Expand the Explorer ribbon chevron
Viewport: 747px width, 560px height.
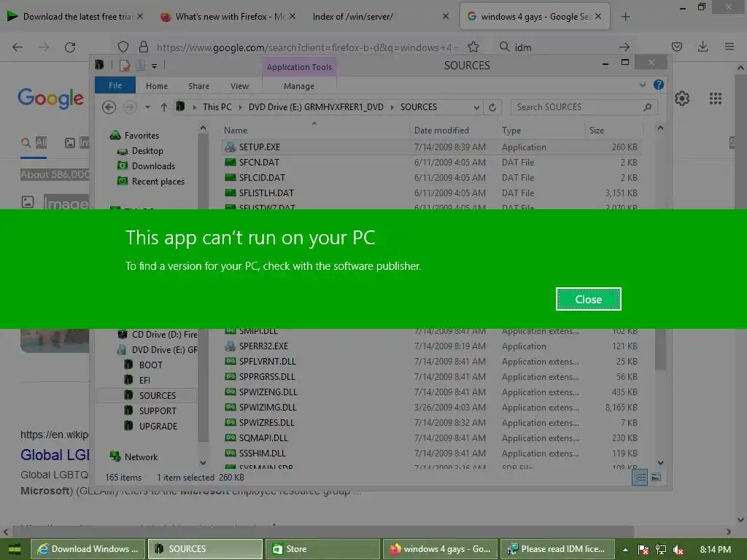point(643,85)
